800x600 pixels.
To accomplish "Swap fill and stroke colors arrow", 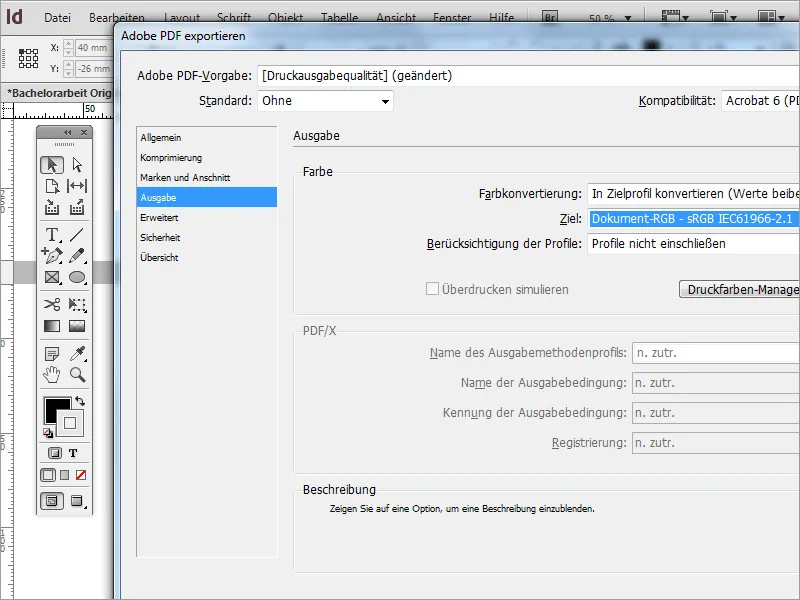I will click(80, 401).
